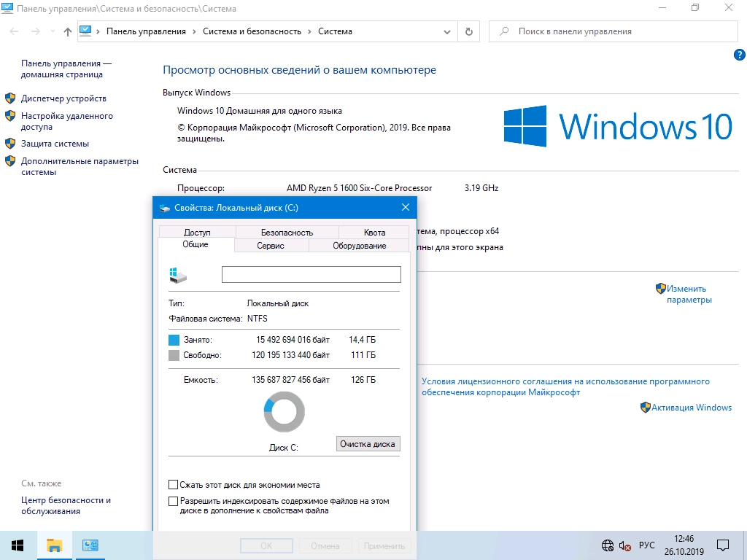Open the Windows Start menu

click(x=18, y=545)
